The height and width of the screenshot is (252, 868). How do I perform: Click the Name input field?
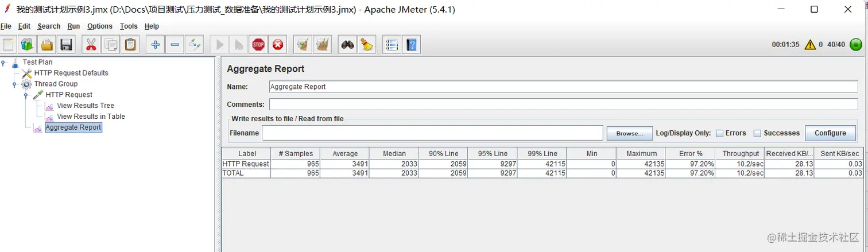(564, 87)
